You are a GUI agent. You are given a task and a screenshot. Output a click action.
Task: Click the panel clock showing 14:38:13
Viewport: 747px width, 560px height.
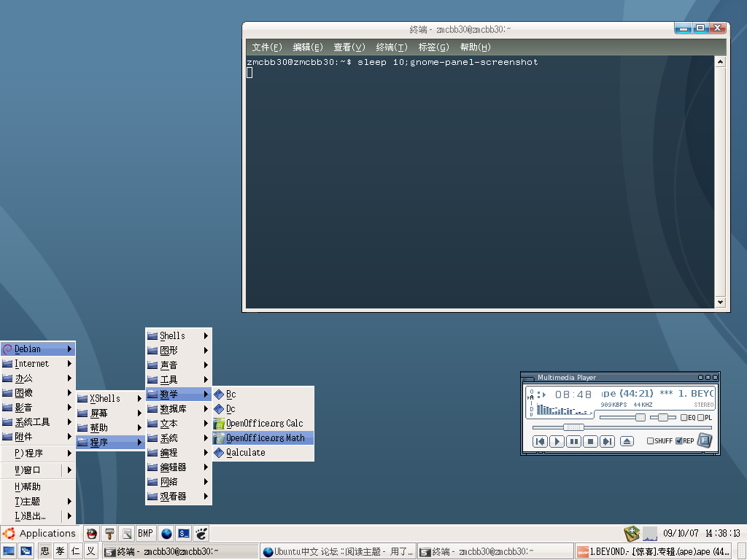(x=702, y=533)
